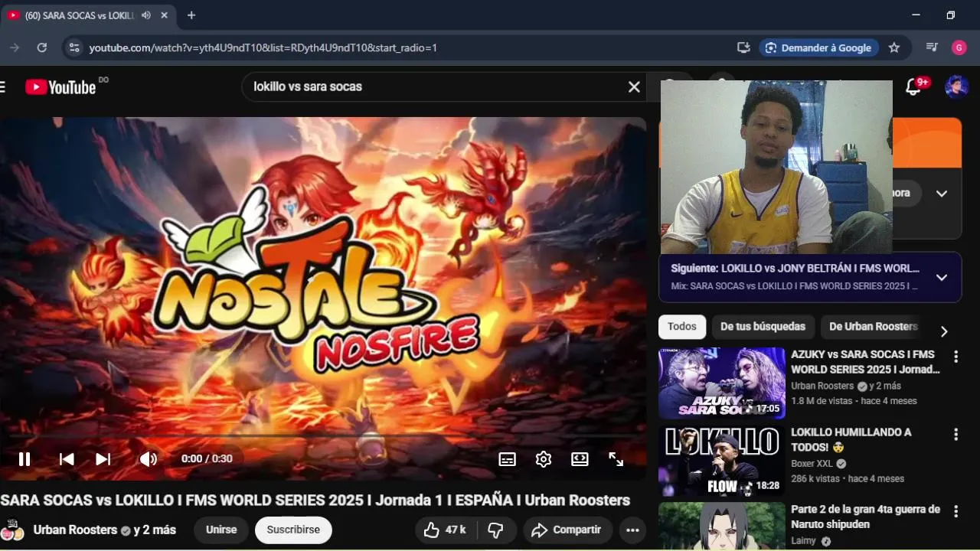The image size is (980, 551).
Task: Open the player settings gear
Action: click(544, 459)
